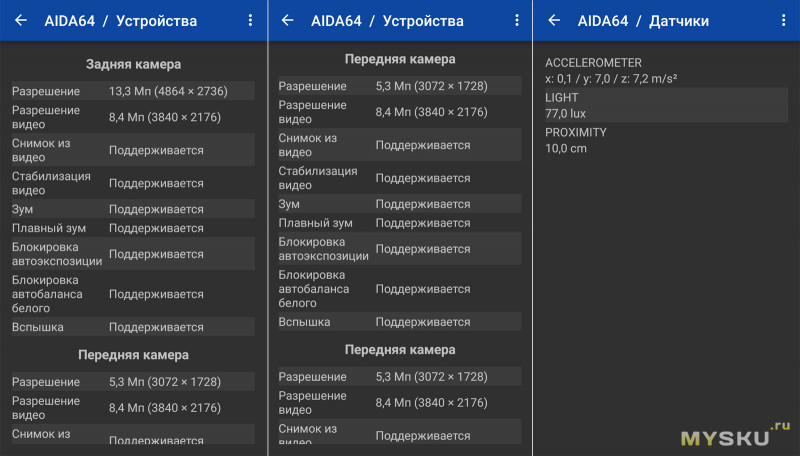Click Стабилизация видео row in left panel

(133, 183)
